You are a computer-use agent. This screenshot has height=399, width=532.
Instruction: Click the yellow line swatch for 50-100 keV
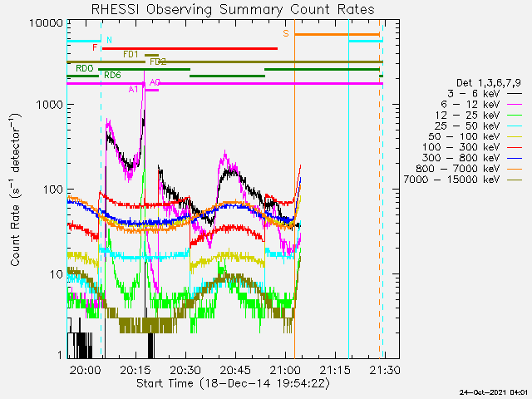tap(515, 137)
